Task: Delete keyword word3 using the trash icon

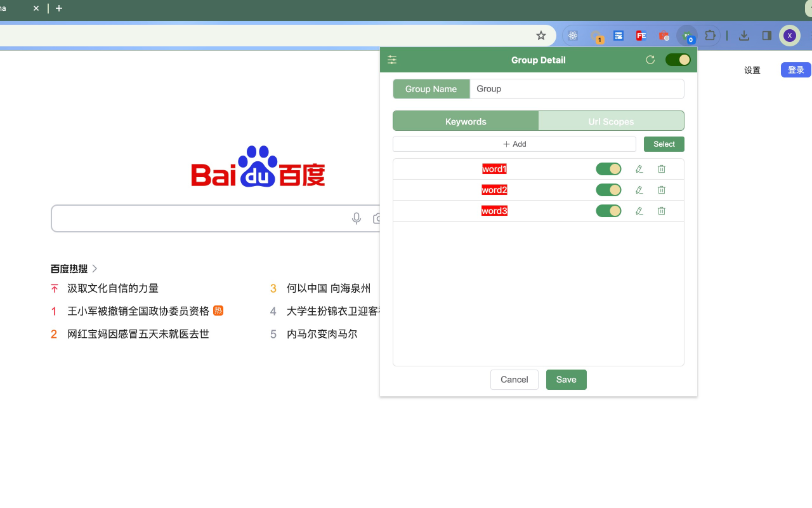Action: tap(661, 210)
